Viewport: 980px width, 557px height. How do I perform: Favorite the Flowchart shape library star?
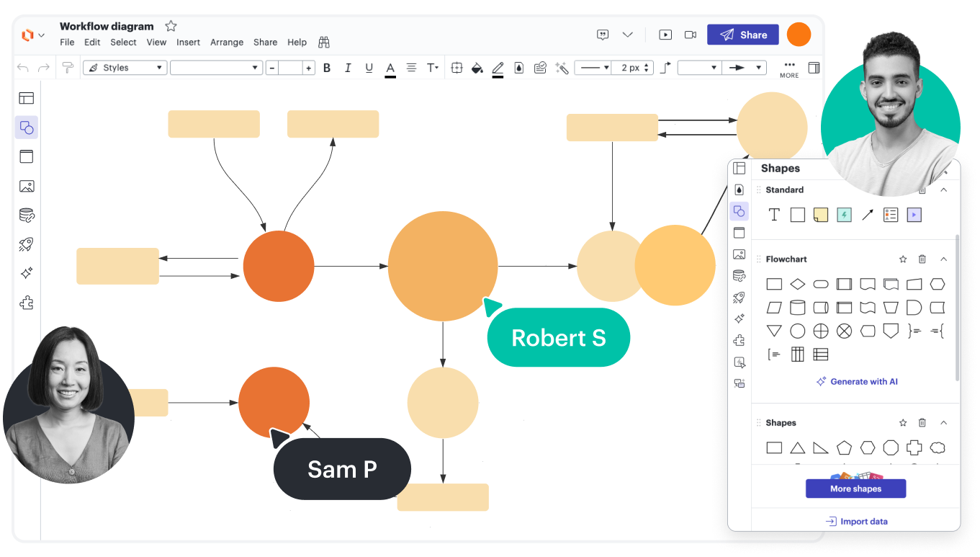click(x=902, y=259)
